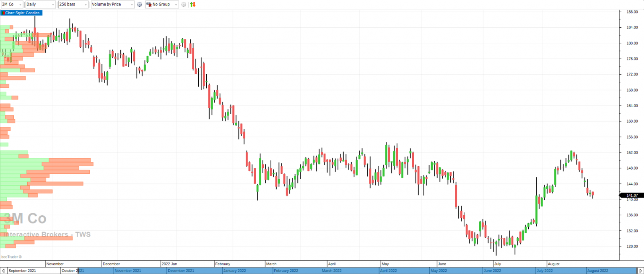Expand the Daily timeframe dropdown

(x=40, y=4)
